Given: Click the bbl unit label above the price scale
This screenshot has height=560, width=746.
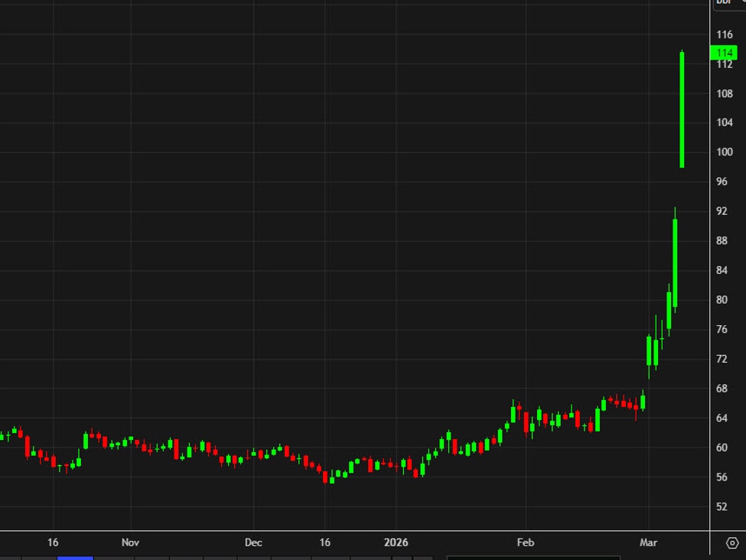Looking at the screenshot, I should pyautogui.click(x=722, y=3).
